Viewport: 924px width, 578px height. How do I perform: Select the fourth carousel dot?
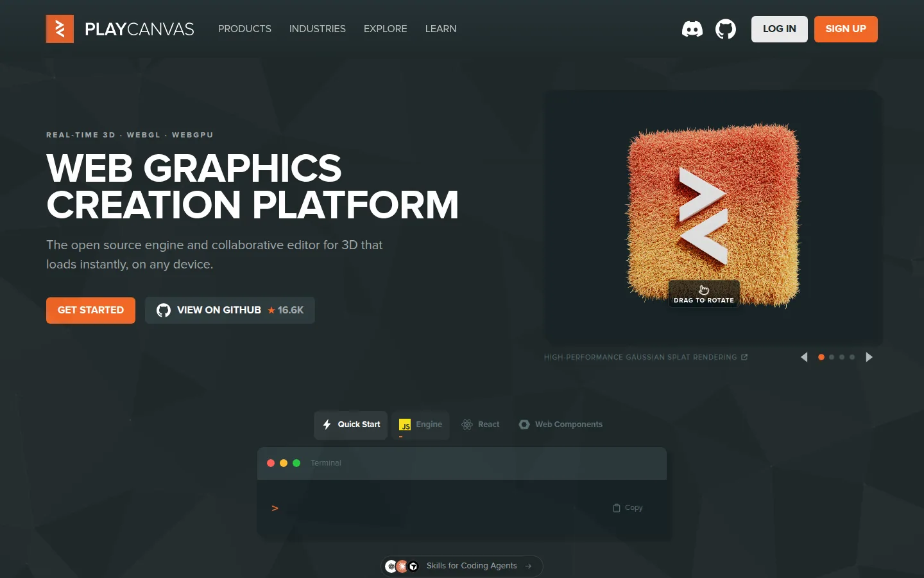click(x=852, y=357)
